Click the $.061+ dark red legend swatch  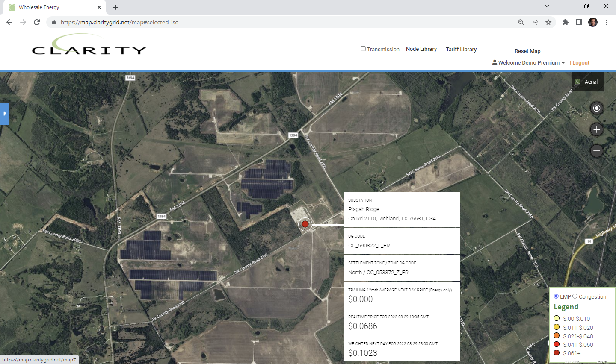557,353
